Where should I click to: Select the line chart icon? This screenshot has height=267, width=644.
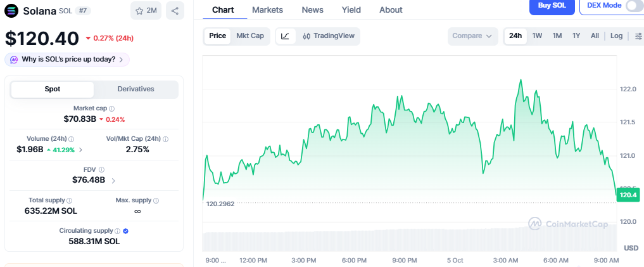click(x=286, y=36)
